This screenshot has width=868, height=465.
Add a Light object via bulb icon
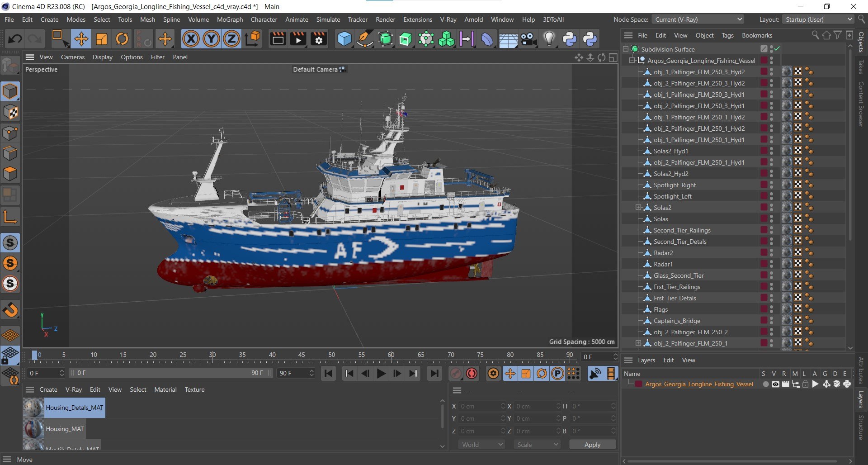click(x=549, y=39)
